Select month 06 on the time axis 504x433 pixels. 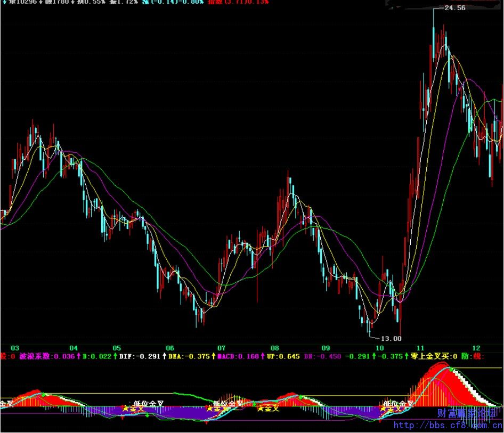pyautogui.click(x=170, y=346)
